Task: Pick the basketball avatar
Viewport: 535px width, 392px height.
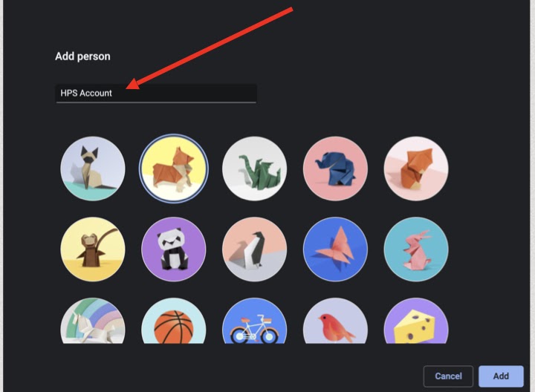Action: (x=174, y=323)
